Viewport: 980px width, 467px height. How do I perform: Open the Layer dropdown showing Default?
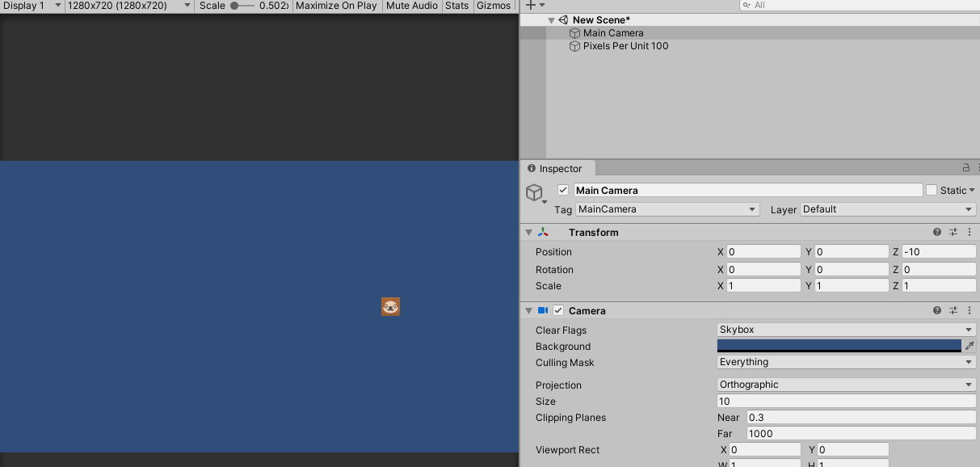pos(888,209)
